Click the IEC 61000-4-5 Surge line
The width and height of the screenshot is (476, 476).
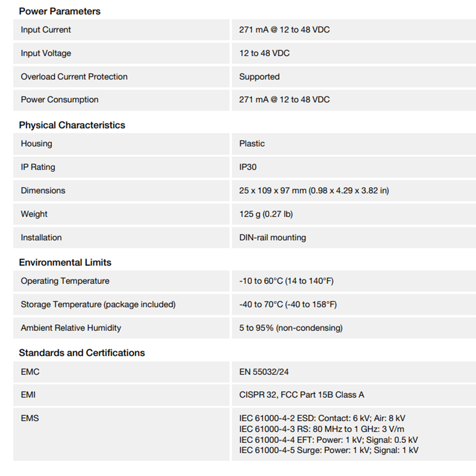click(x=328, y=450)
